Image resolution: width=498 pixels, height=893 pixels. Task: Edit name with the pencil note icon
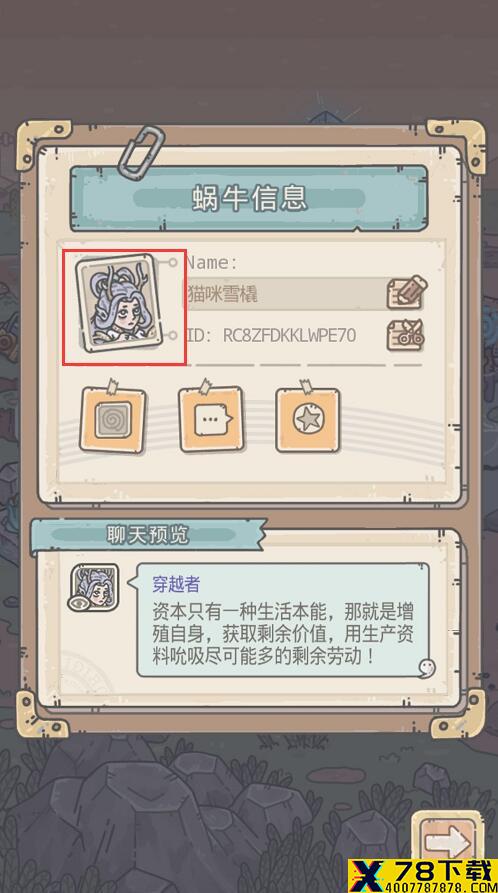(406, 293)
